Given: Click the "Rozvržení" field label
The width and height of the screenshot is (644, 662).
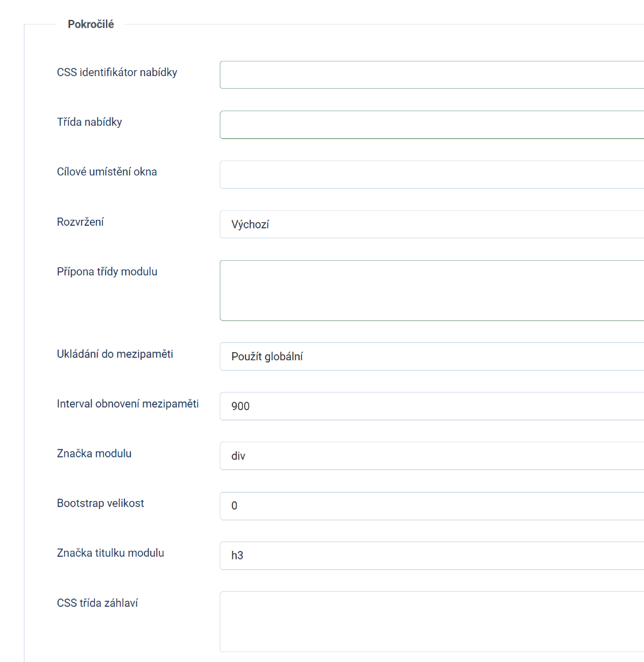Looking at the screenshot, I should click(x=80, y=222).
